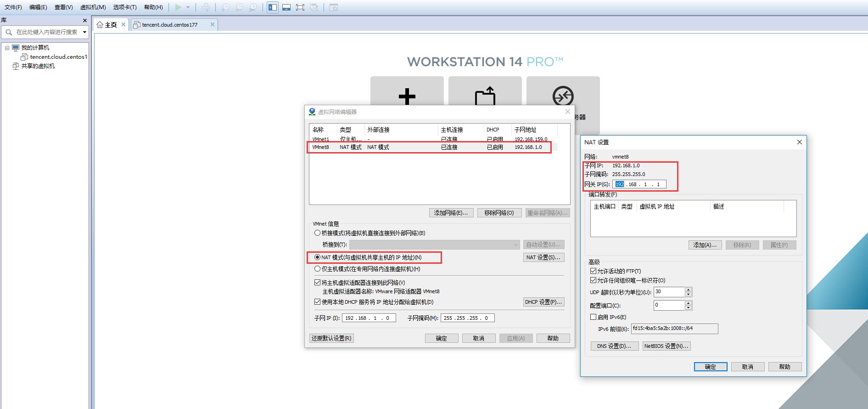Screen dimensions: 868x409
Task: Click the library search magnifier icon
Action: [9, 32]
